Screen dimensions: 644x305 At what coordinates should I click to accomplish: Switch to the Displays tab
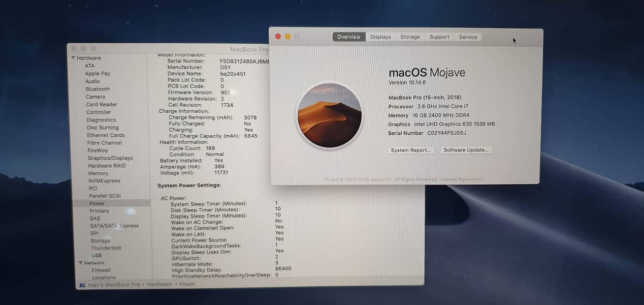(380, 37)
